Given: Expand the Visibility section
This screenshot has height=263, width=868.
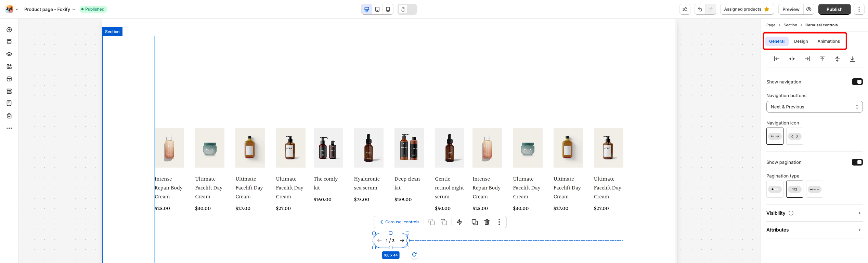Looking at the screenshot, I should (x=814, y=213).
